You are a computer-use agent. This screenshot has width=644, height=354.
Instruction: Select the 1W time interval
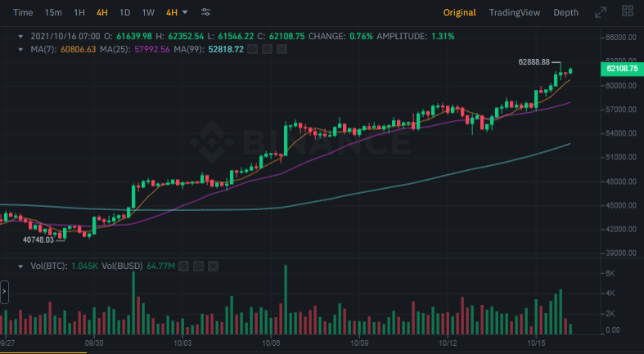coord(148,12)
